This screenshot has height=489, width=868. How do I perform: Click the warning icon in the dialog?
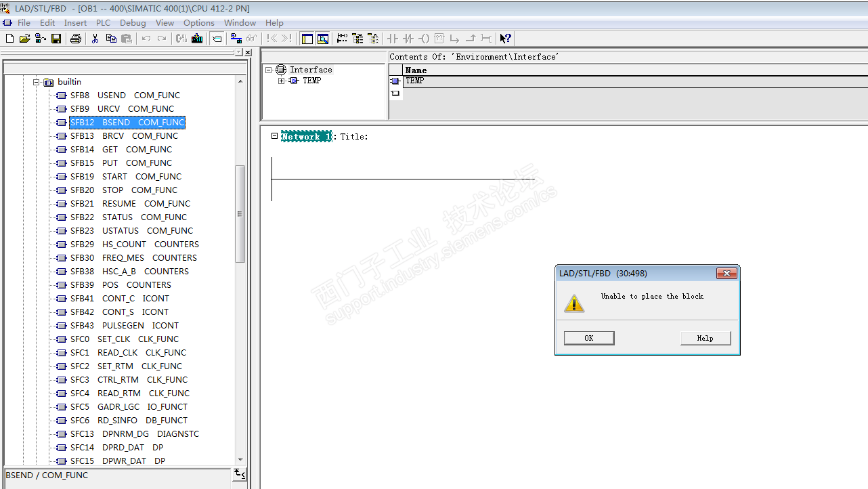click(x=574, y=303)
